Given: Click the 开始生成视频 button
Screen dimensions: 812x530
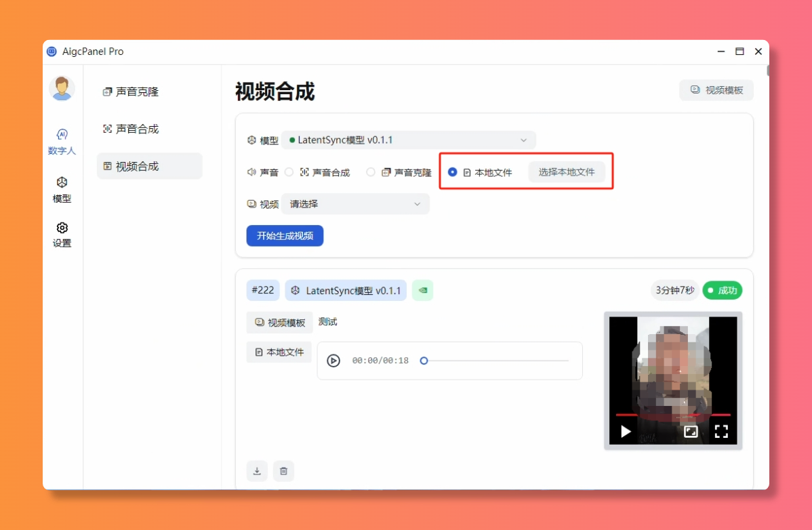Looking at the screenshot, I should pyautogui.click(x=285, y=236).
